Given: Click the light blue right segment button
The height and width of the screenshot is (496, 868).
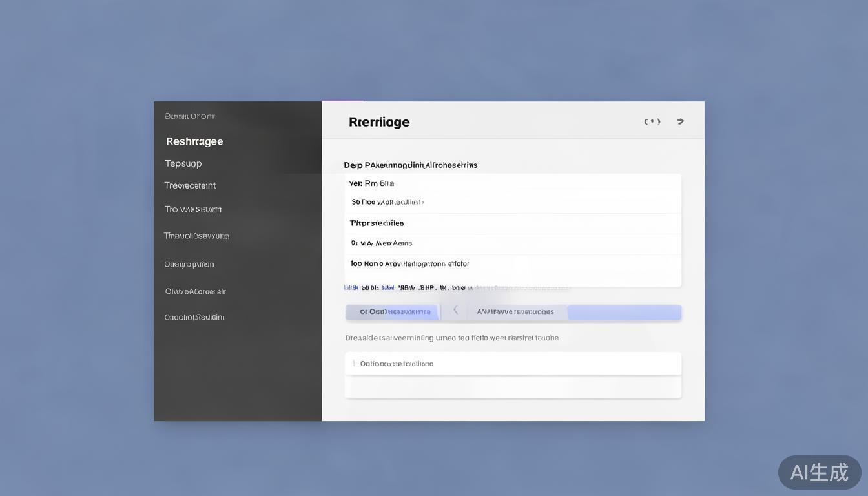Looking at the screenshot, I should pos(624,313).
